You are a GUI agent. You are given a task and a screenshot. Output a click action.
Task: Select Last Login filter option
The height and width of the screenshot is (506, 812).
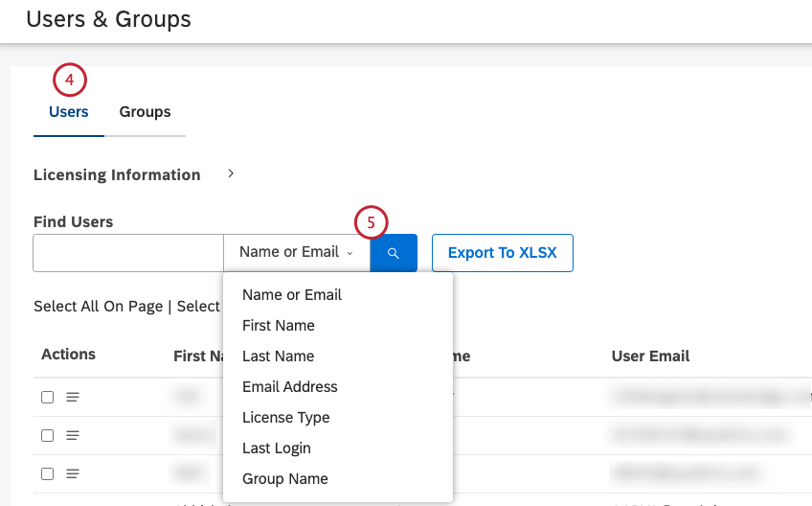point(277,448)
